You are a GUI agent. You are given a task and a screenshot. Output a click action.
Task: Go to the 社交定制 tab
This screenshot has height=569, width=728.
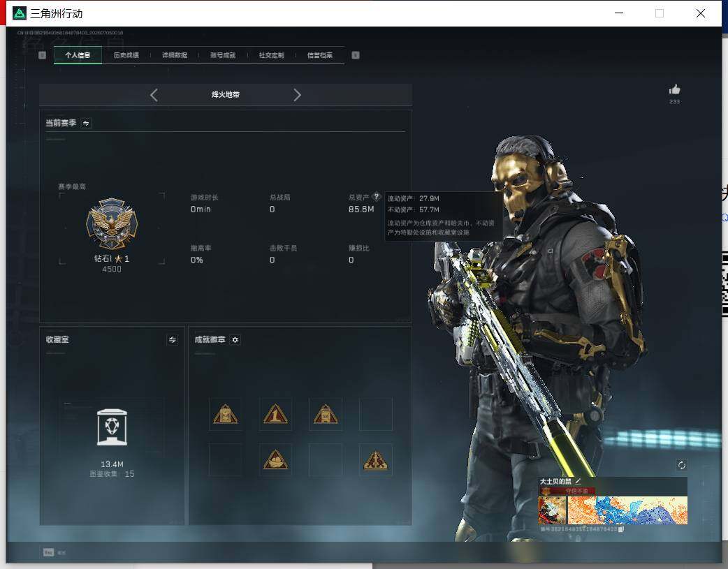point(272,54)
